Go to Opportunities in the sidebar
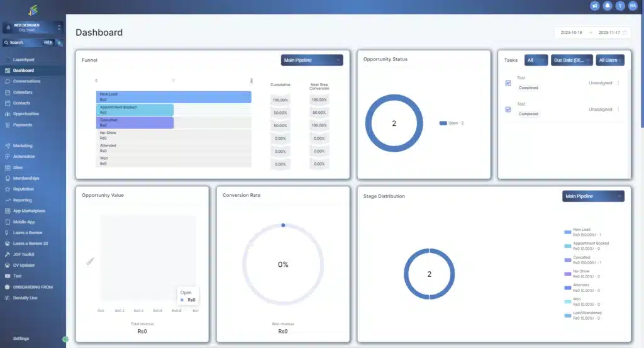 pos(26,114)
